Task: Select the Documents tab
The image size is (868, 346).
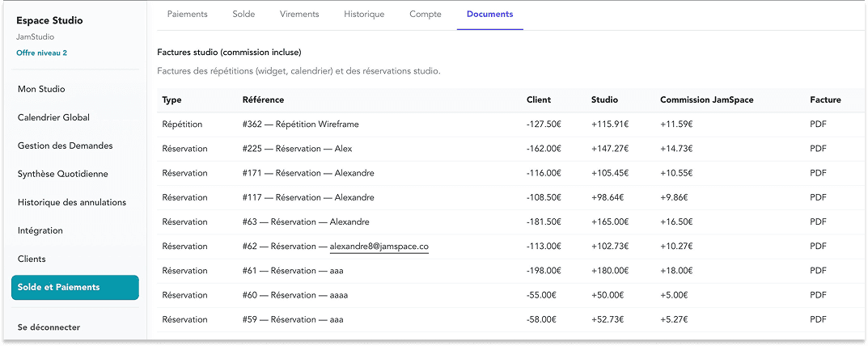Action: pyautogui.click(x=490, y=15)
